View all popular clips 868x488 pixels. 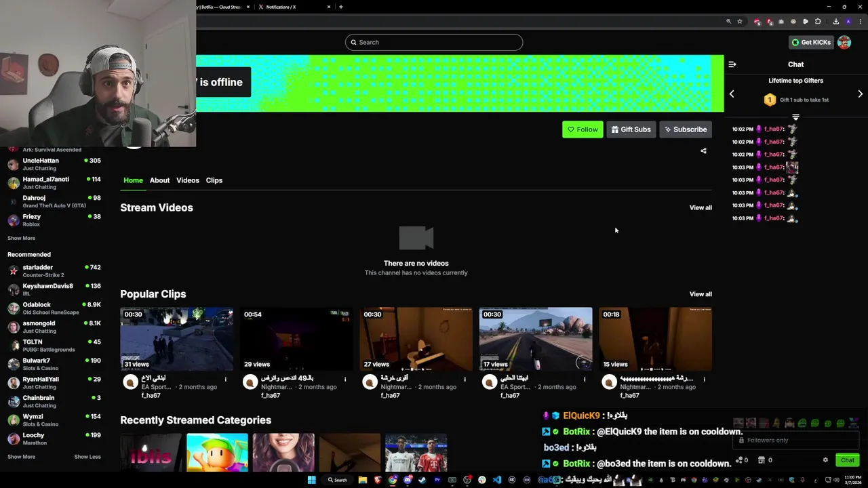(701, 294)
